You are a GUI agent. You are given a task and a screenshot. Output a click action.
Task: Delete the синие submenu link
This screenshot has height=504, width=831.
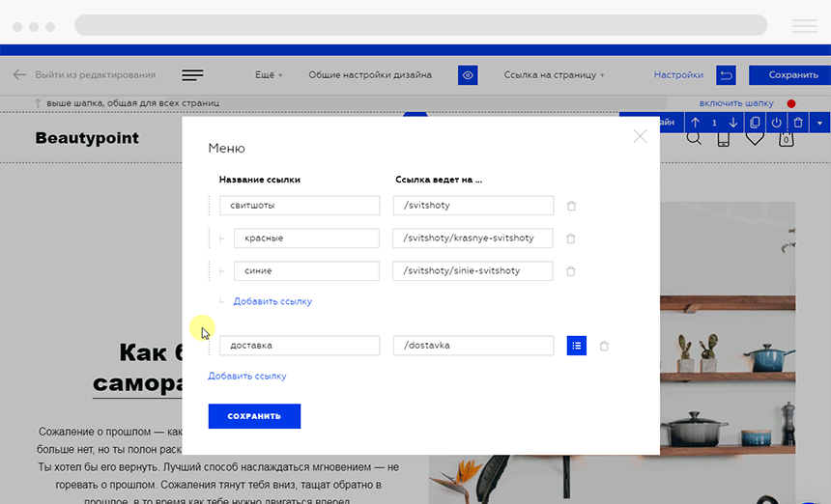(x=571, y=271)
